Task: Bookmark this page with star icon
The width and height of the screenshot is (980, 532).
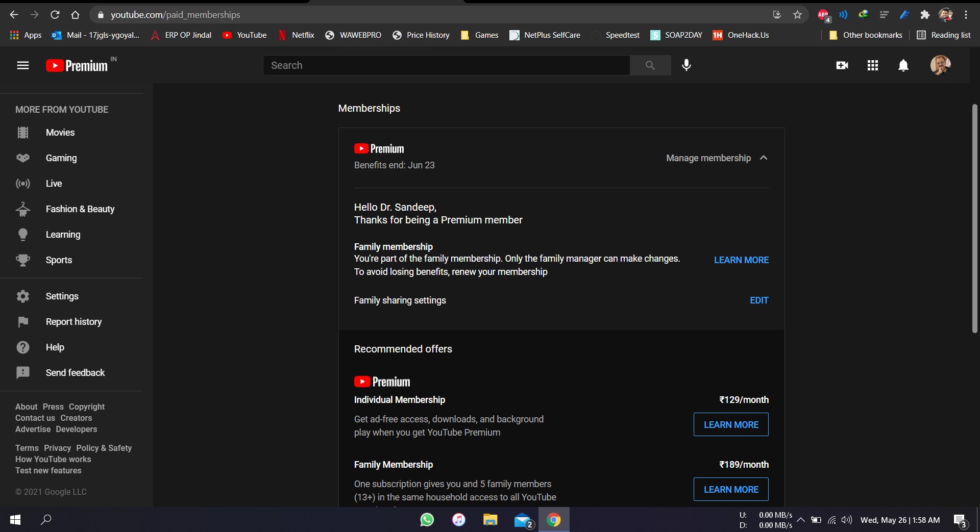Action: [x=797, y=15]
